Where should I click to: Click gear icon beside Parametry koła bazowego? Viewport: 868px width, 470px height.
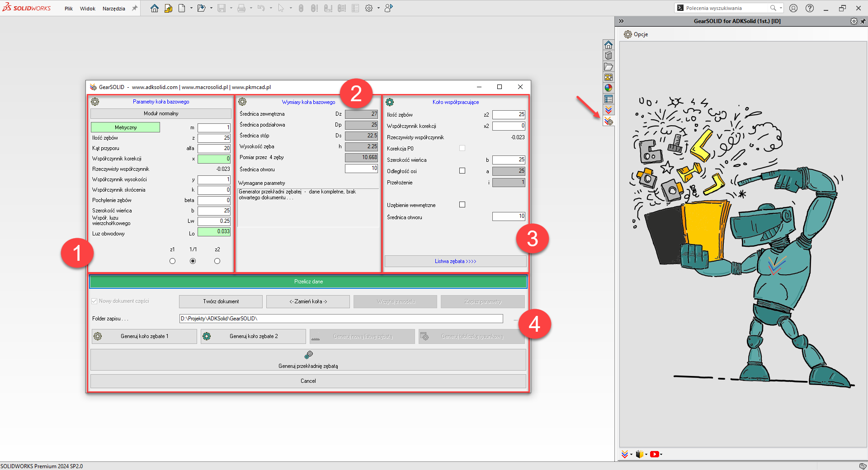(95, 102)
